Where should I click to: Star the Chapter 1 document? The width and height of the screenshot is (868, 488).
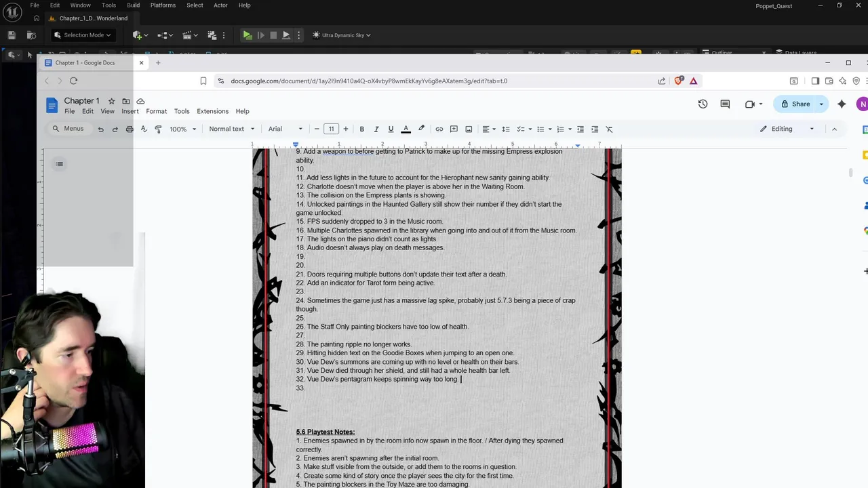[111, 101]
